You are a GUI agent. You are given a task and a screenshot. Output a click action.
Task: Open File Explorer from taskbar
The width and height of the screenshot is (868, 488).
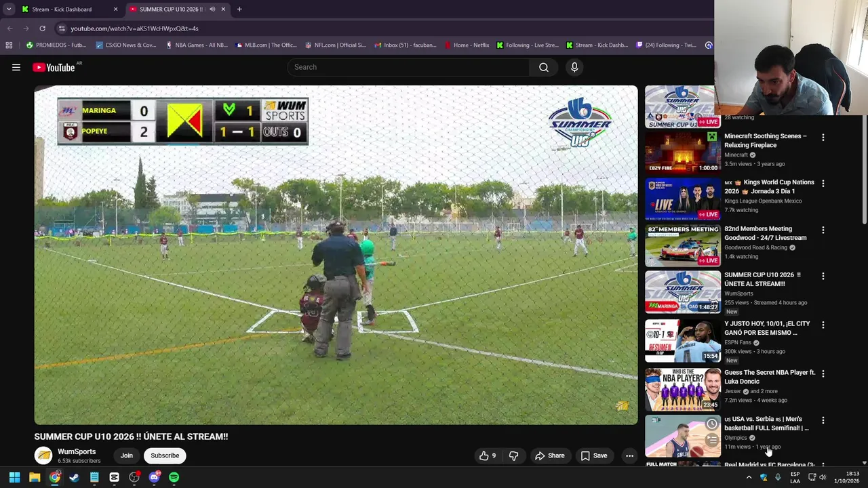35,478
